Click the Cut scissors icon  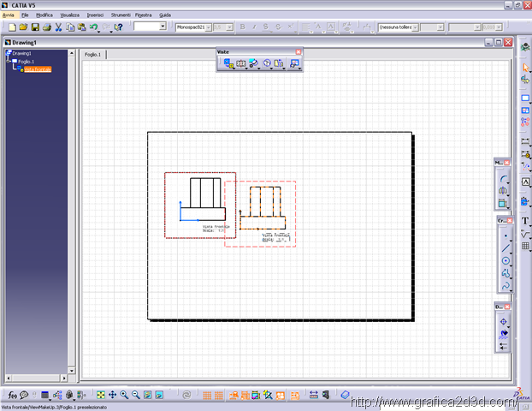pos(58,27)
